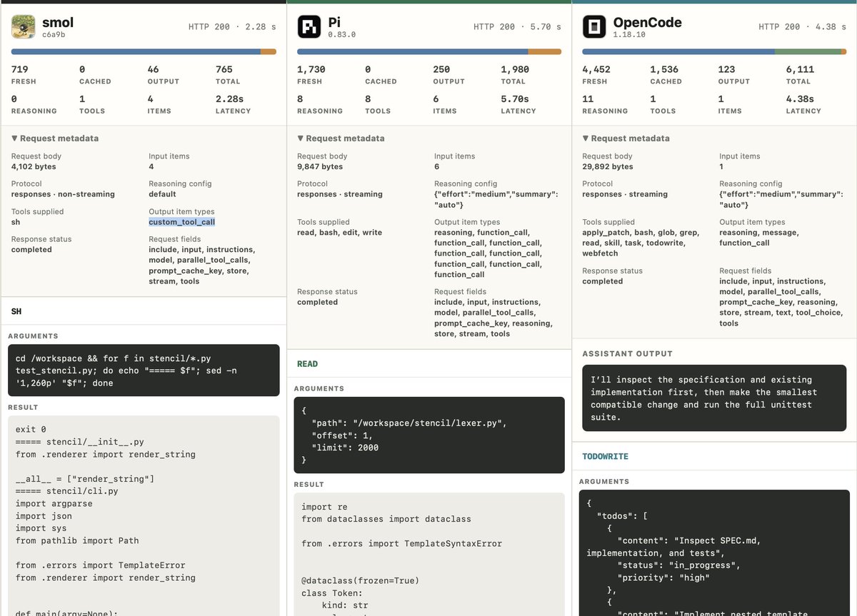
Task: Click OpenCode reasoning config JSON value
Action: (781, 199)
